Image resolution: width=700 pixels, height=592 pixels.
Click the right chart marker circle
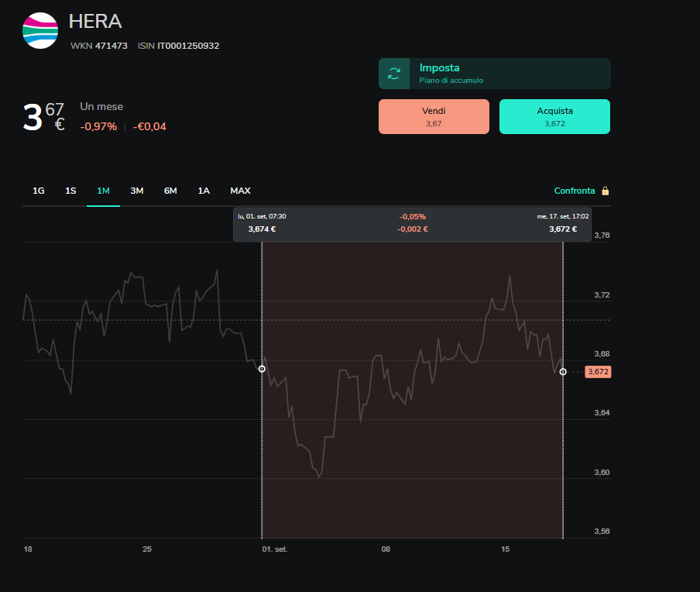coord(563,372)
